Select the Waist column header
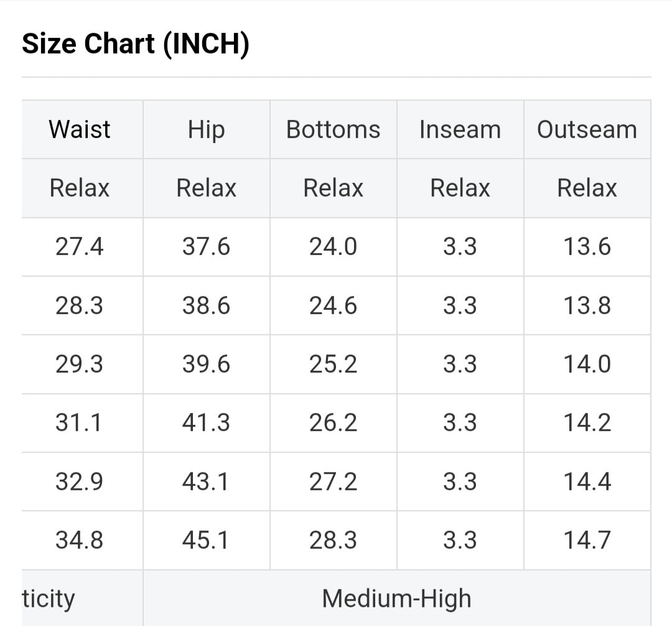672x626 pixels. 80,129
